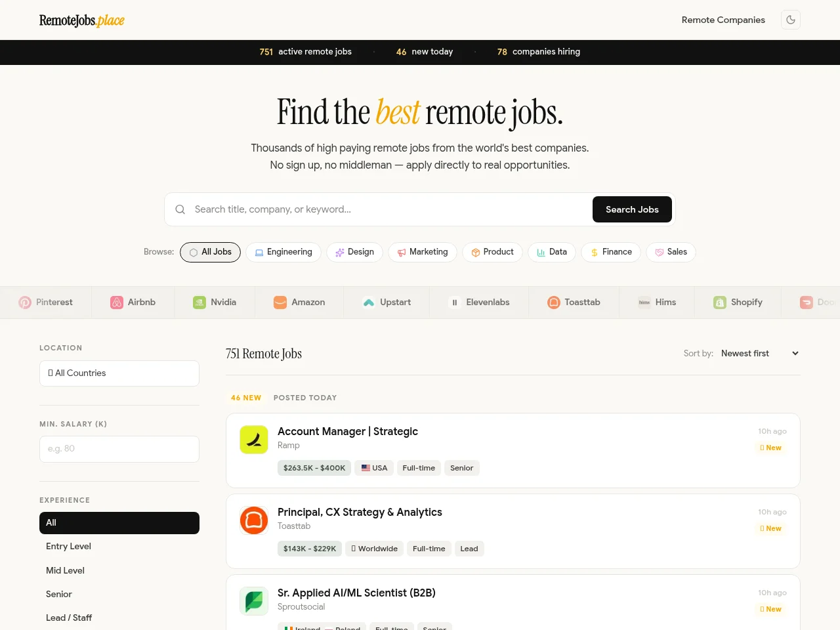The height and width of the screenshot is (630, 840).
Task: Click the Toasttab logo in job card
Action: pyautogui.click(x=254, y=520)
